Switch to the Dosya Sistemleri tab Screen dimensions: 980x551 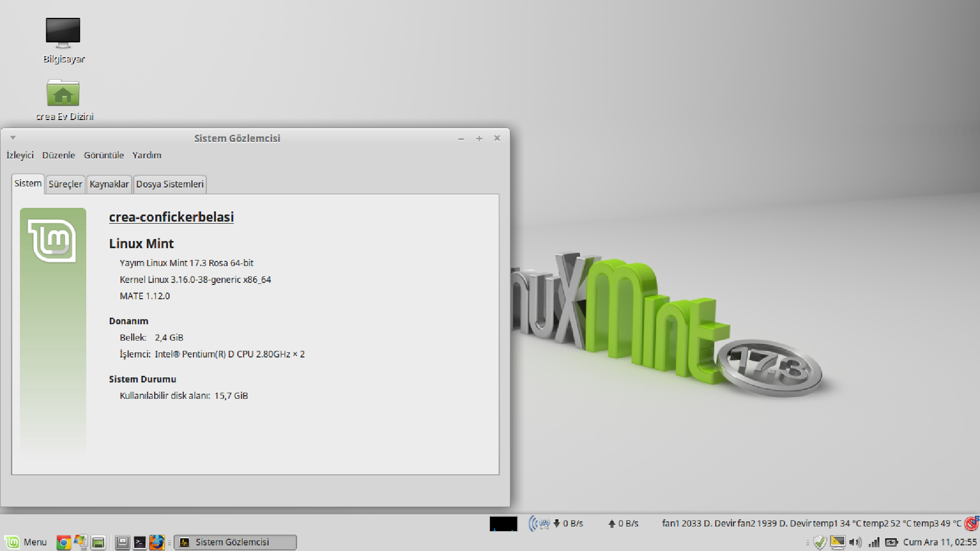(170, 184)
